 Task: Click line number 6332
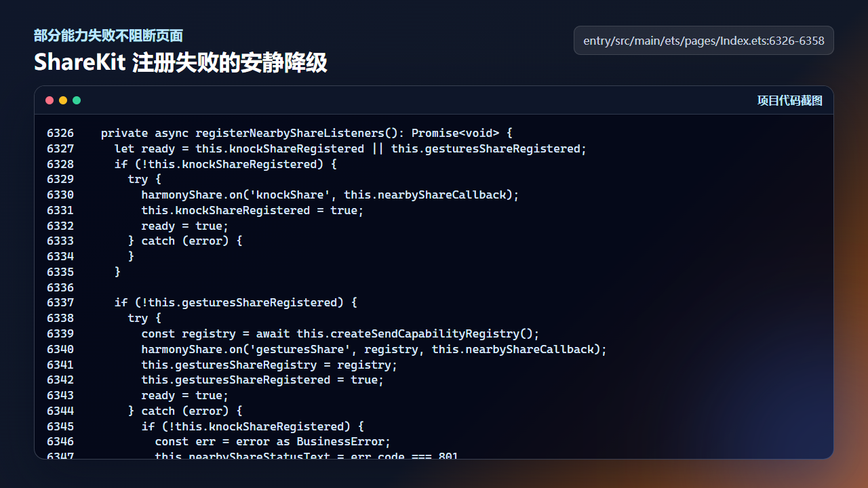(60, 226)
